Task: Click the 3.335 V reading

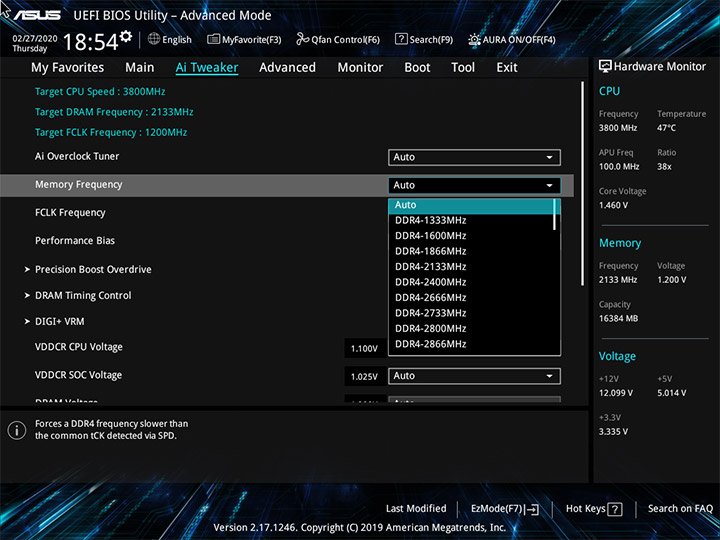Action: coord(613,432)
